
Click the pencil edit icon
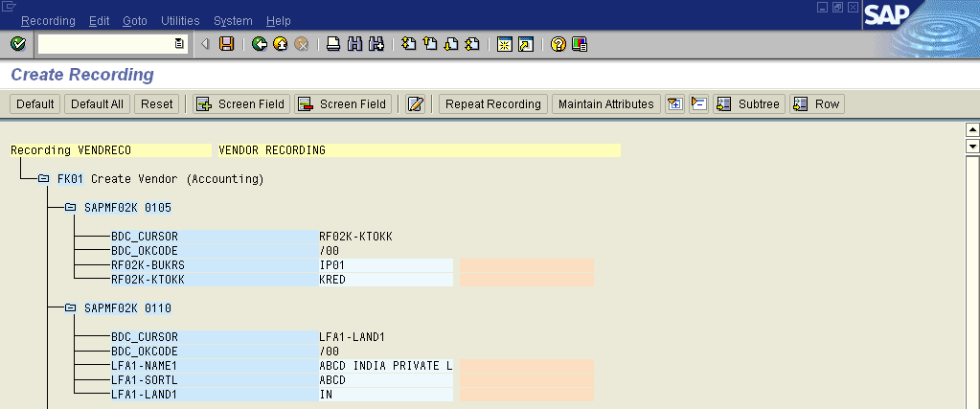point(415,104)
